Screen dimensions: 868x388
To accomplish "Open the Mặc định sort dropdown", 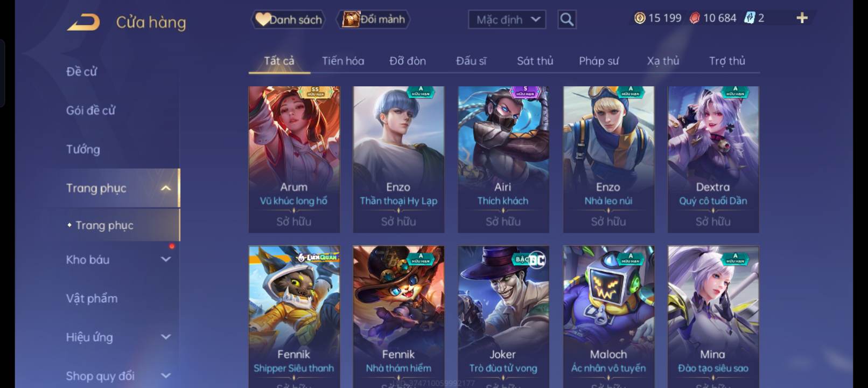I will 507,20.
